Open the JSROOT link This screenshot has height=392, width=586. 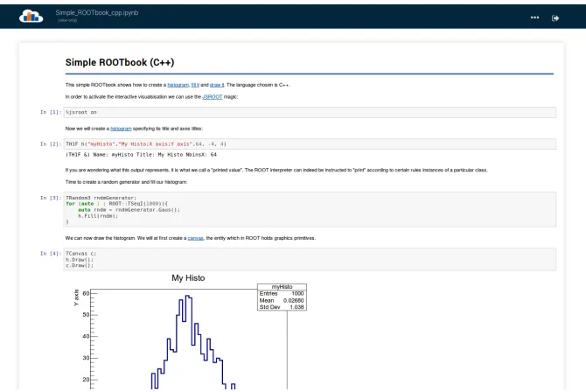click(213, 97)
